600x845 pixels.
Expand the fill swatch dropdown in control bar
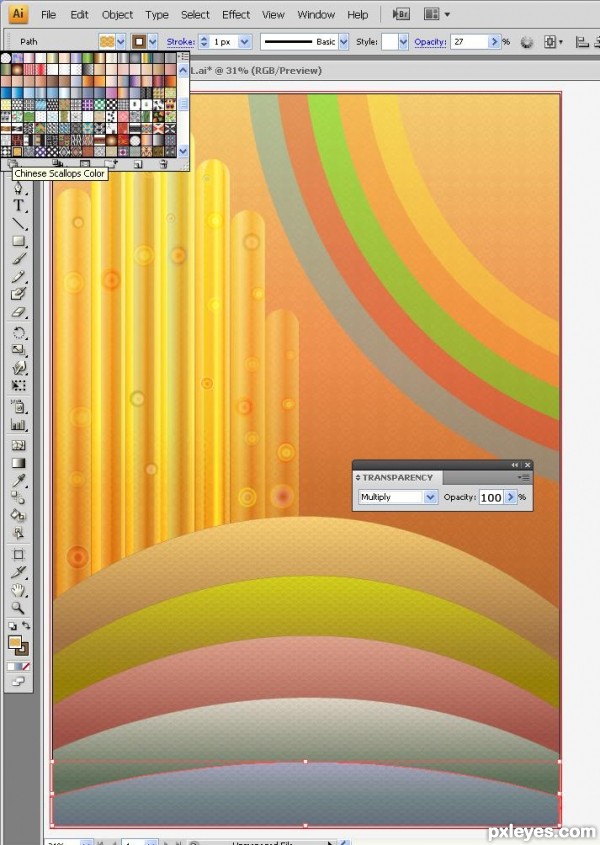pos(121,41)
